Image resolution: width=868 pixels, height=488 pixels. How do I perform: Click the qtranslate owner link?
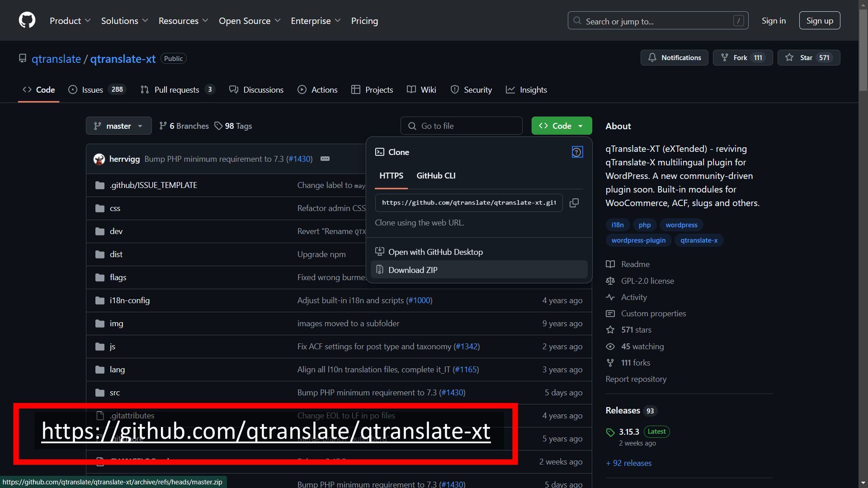(56, 59)
